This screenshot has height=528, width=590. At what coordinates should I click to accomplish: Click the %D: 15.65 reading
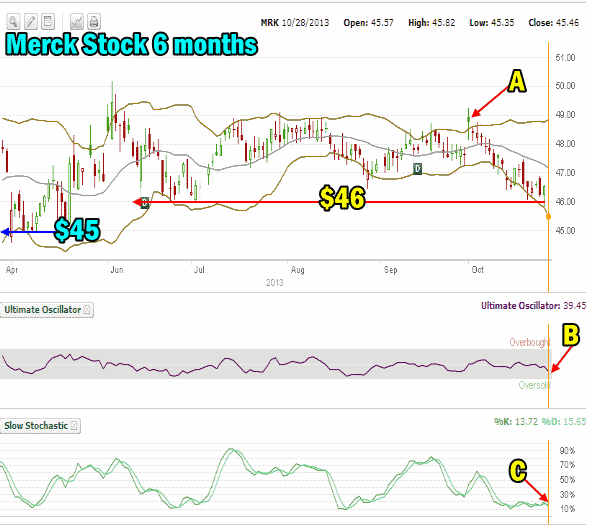pos(564,421)
